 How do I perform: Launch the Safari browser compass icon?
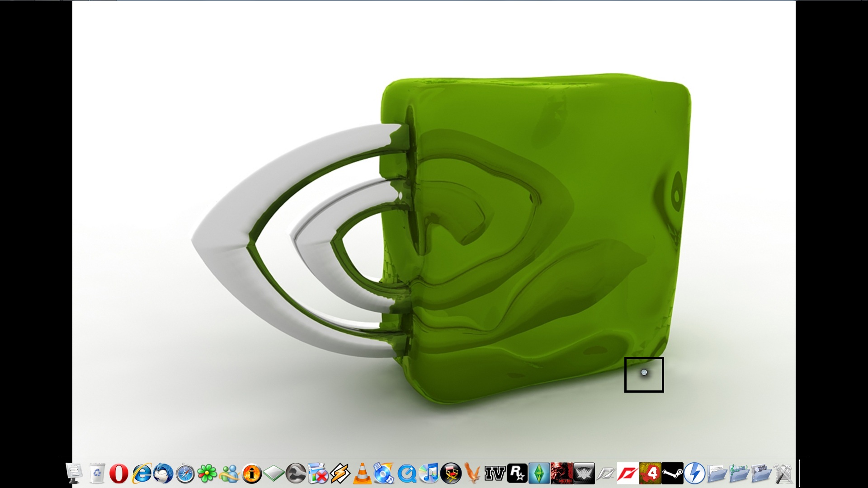click(185, 473)
